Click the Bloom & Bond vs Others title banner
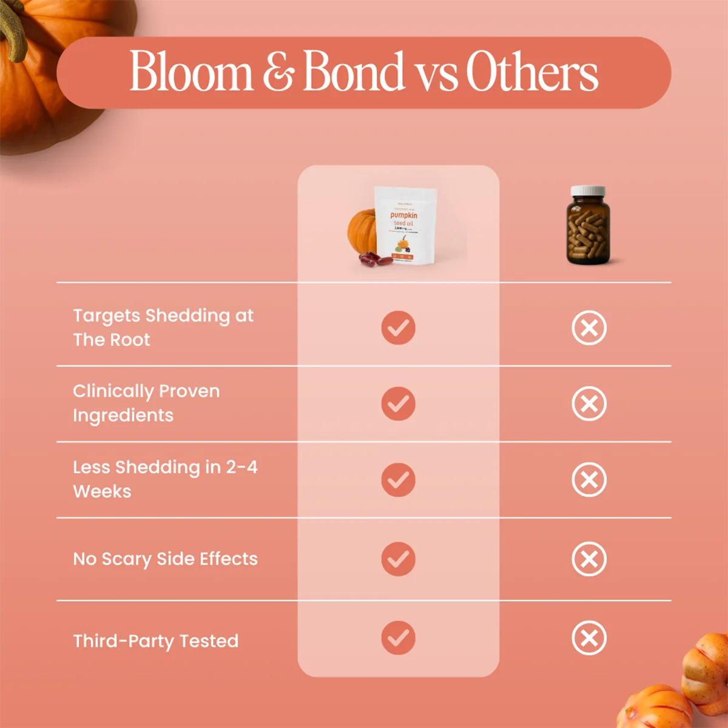Viewport: 728px width, 728px height. (x=364, y=72)
